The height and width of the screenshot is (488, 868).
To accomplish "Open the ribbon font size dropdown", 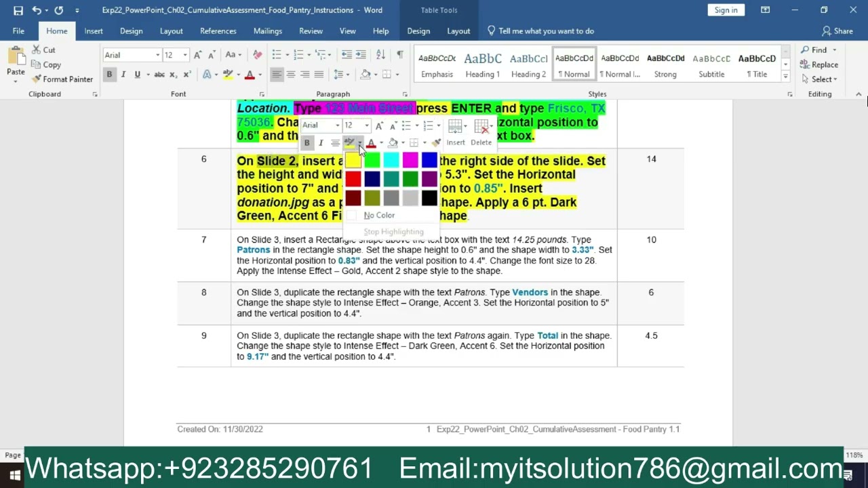I will 186,55.
